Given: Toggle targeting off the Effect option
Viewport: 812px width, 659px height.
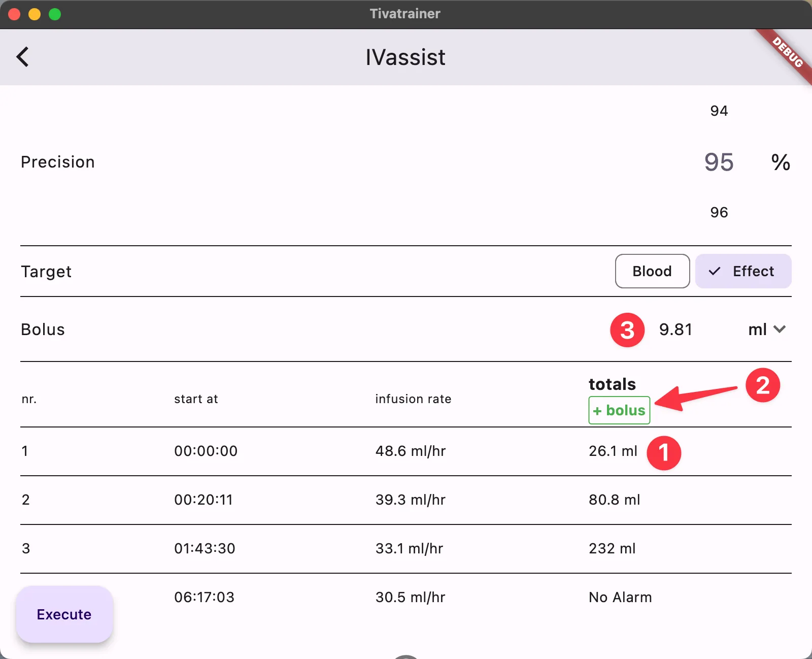Looking at the screenshot, I should coord(743,271).
